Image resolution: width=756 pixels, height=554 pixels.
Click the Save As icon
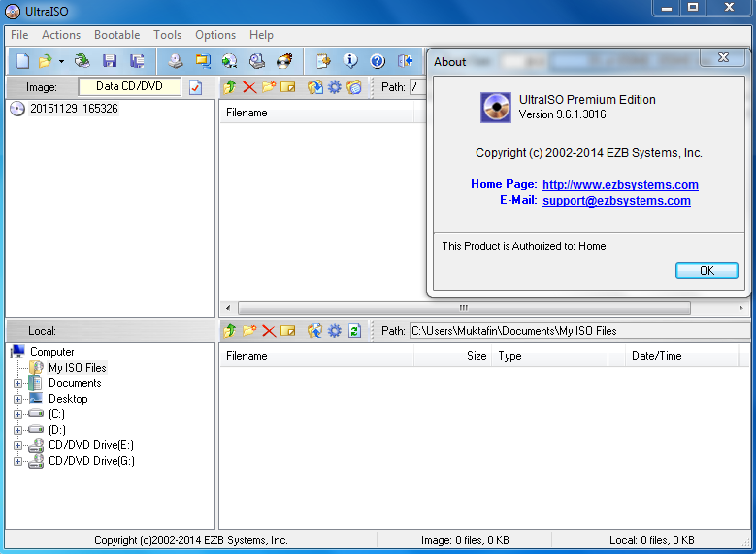click(x=137, y=61)
